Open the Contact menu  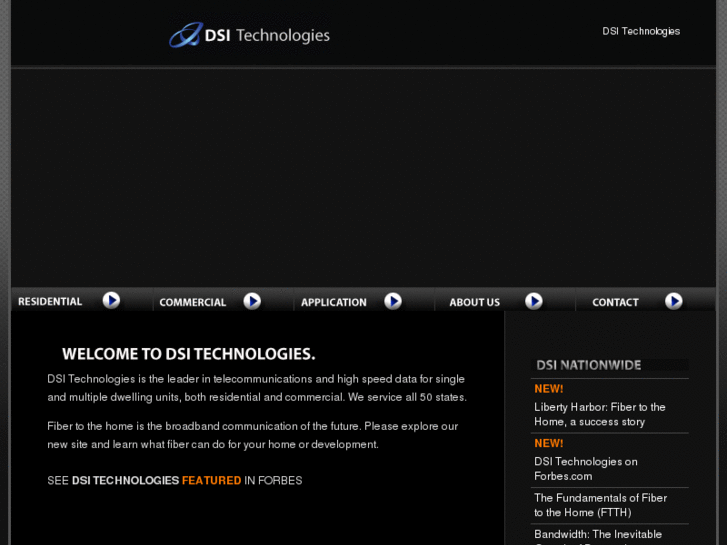[x=615, y=302]
